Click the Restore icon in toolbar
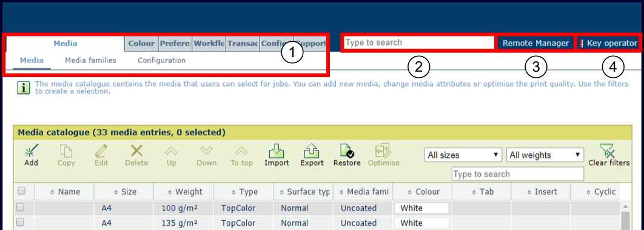Viewport: 644px width, 230px height. [x=347, y=151]
